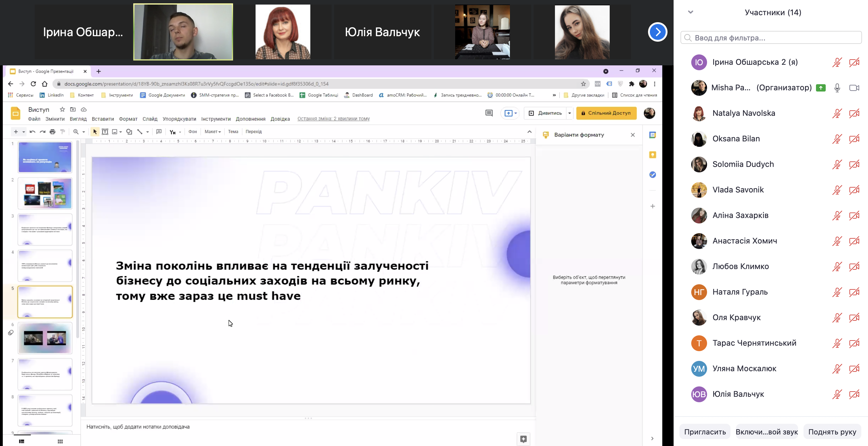Viewport: 868px width, 446px height.
Task: Click the zoom magnifier icon
Action: tap(76, 132)
